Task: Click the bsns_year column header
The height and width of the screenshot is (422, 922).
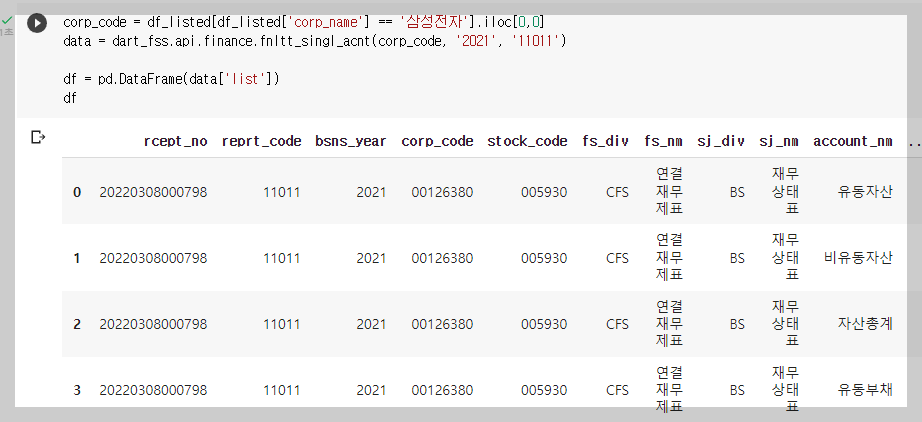Action: 351,142
